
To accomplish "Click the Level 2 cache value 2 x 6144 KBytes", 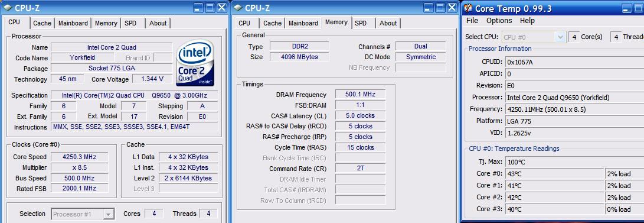I will click(x=188, y=178).
